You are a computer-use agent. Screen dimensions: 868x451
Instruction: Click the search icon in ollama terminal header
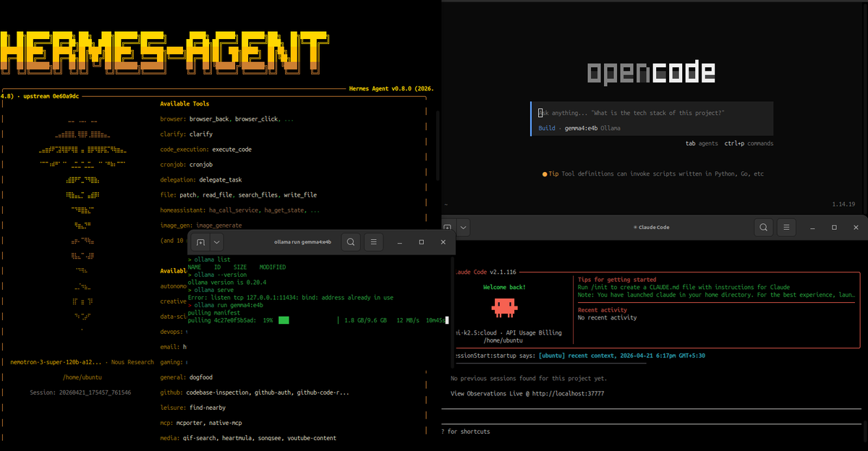[350, 242]
